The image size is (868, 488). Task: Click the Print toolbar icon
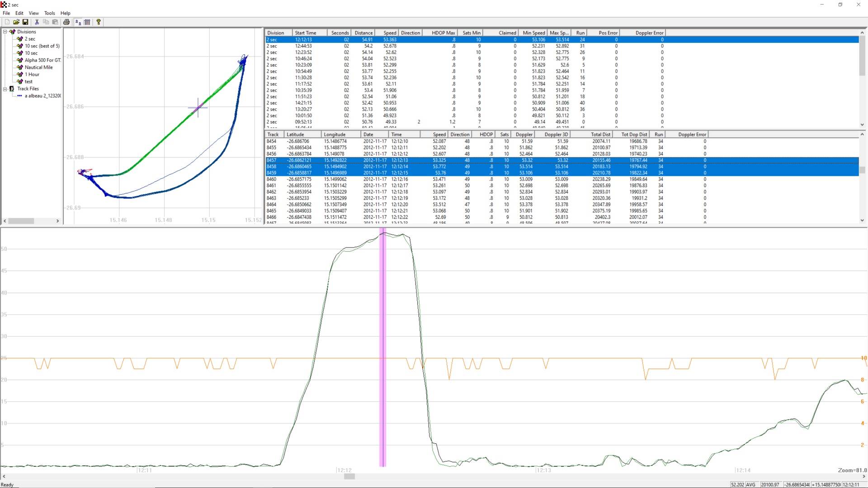tap(66, 22)
